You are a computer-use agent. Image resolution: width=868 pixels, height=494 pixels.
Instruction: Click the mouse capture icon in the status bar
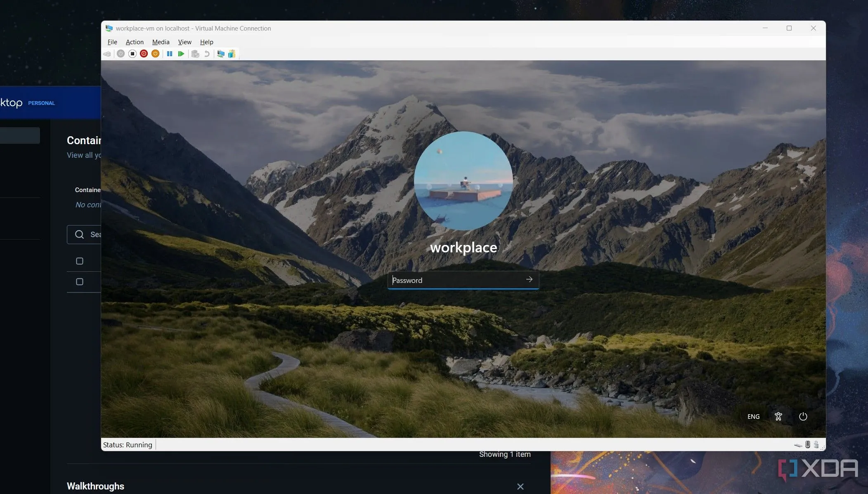click(x=808, y=445)
